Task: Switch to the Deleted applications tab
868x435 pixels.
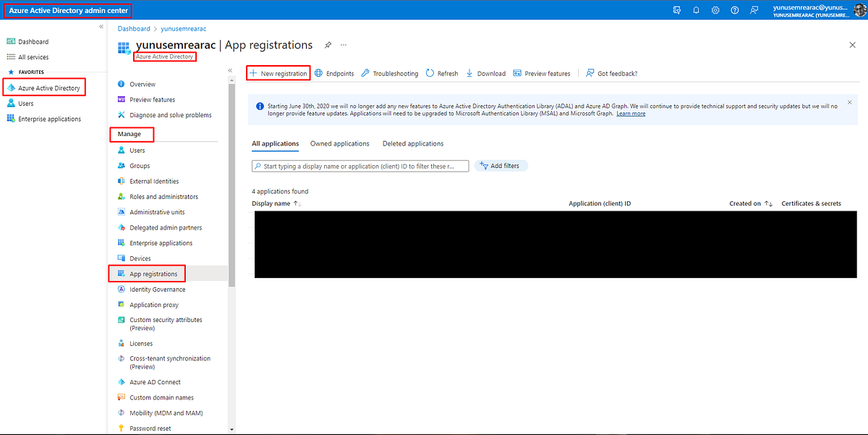Action: (x=412, y=143)
